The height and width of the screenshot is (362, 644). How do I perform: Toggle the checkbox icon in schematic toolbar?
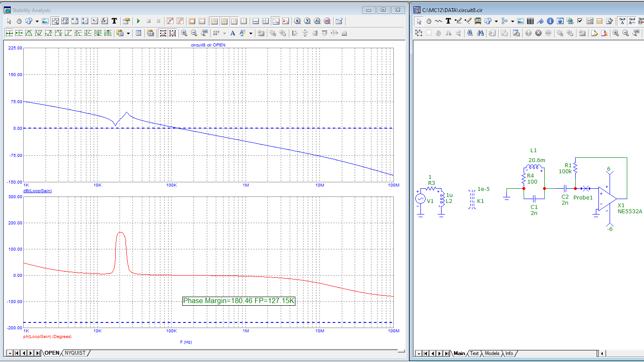580,21
